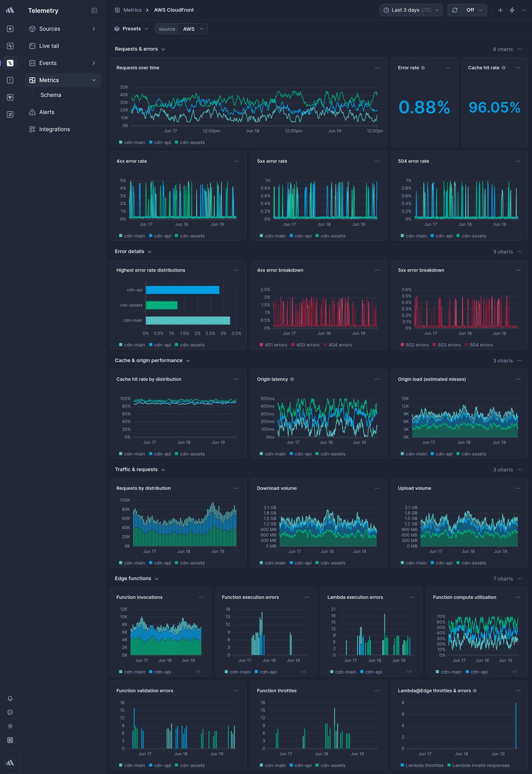Toggle 401 errors series in 4xx breakdown
Viewport: 532px width, 774px height.
pyautogui.click(x=273, y=345)
